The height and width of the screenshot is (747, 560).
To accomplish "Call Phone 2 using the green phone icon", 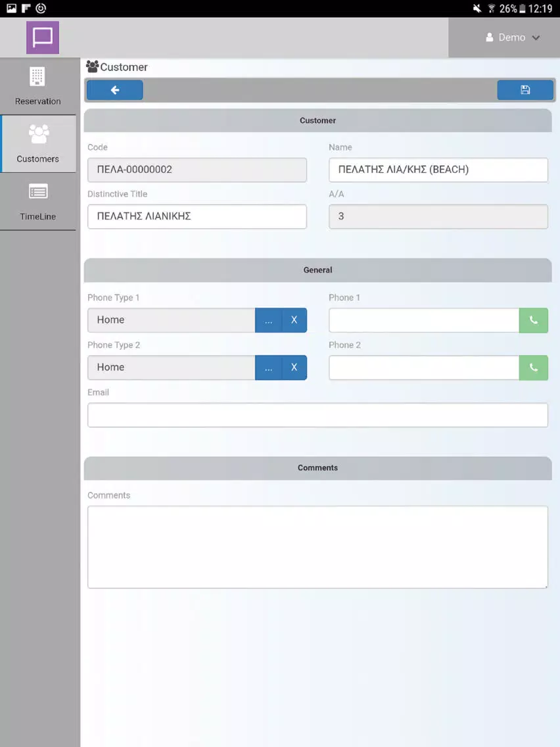I will point(533,368).
